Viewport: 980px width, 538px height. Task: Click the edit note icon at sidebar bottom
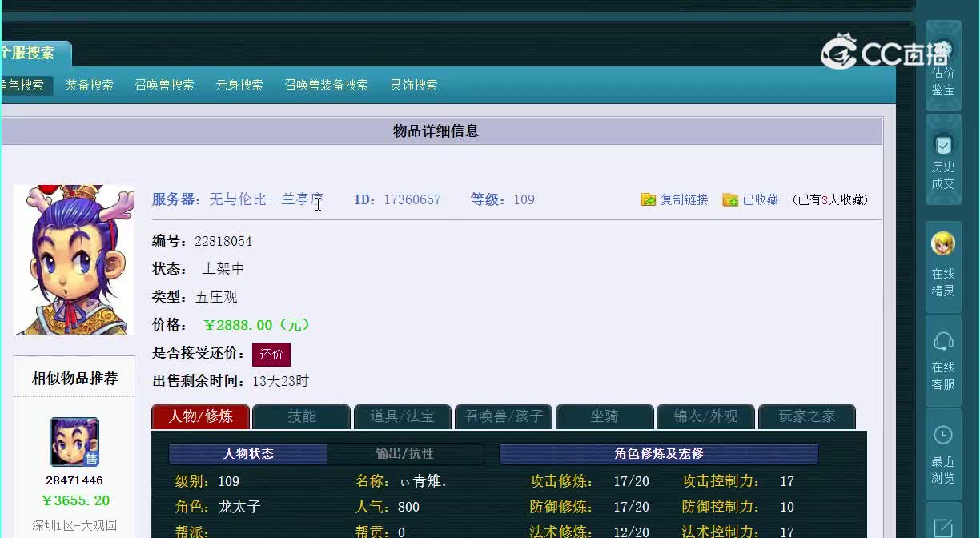click(x=943, y=527)
